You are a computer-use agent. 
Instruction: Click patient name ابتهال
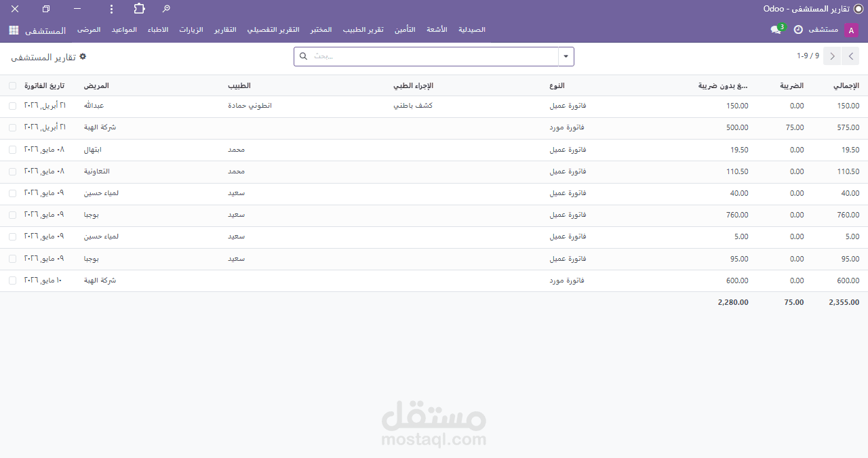pos(93,150)
